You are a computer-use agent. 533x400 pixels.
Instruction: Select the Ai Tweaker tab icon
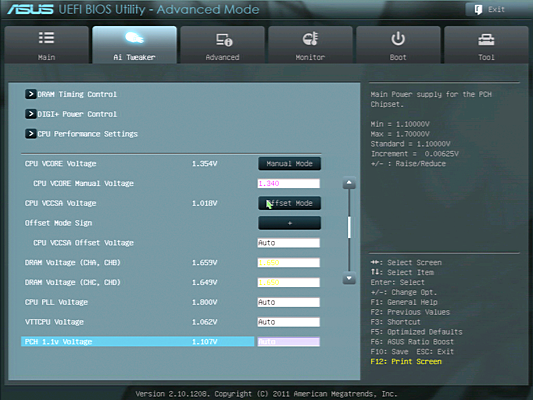(x=134, y=38)
